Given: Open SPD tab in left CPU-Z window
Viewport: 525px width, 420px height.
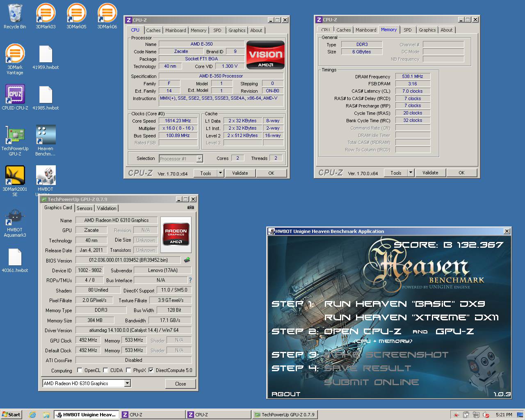Looking at the screenshot, I should pyautogui.click(x=217, y=30).
